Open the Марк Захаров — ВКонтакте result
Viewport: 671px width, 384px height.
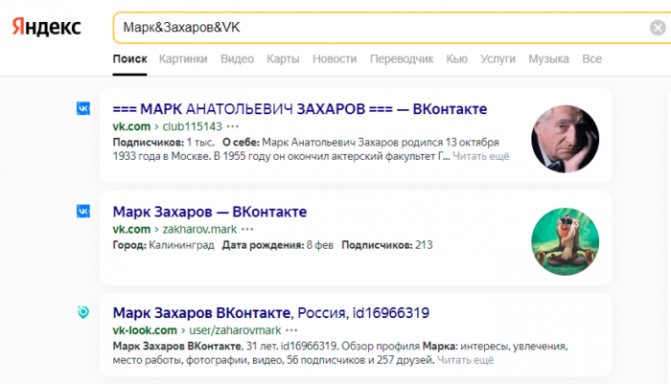[210, 212]
